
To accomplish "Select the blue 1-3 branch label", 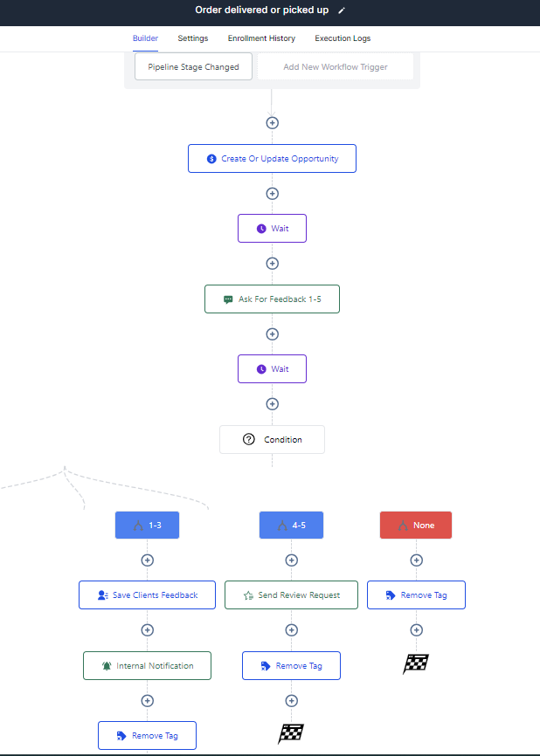I will [147, 525].
